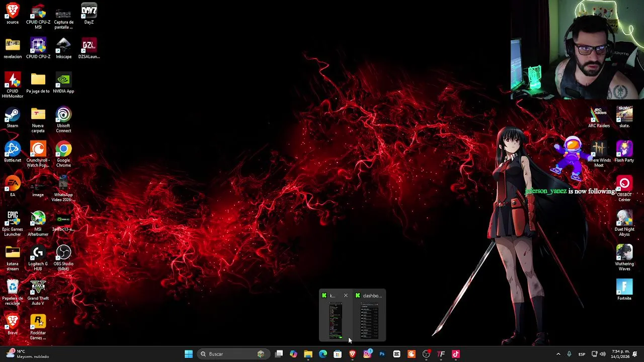
Task: Open OBSBOT Center shortcut
Action: [x=624, y=189]
